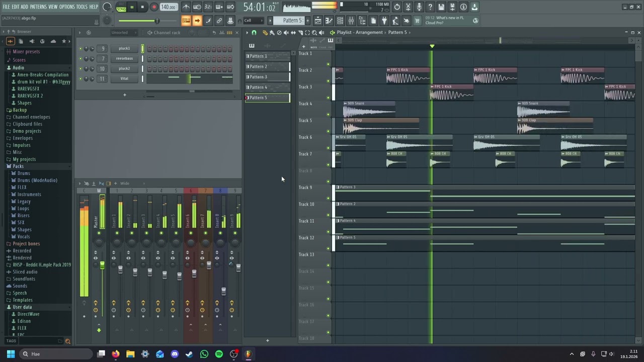Click the Master fader in the Mixer
Viewport: 644px width, 362px height.
tap(102, 265)
